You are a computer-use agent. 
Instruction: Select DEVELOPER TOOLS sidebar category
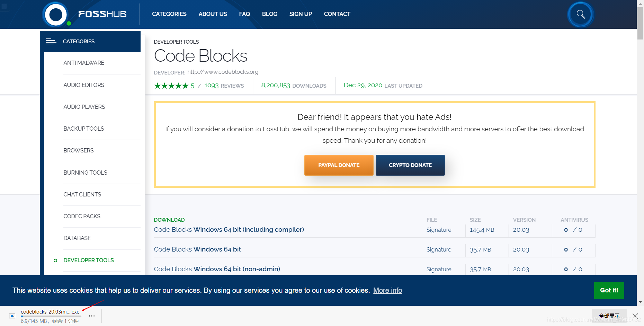click(x=88, y=260)
